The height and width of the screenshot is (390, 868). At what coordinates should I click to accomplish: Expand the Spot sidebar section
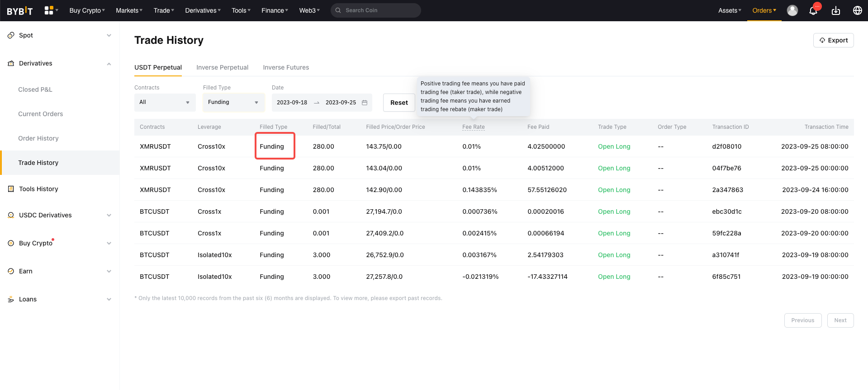(109, 35)
